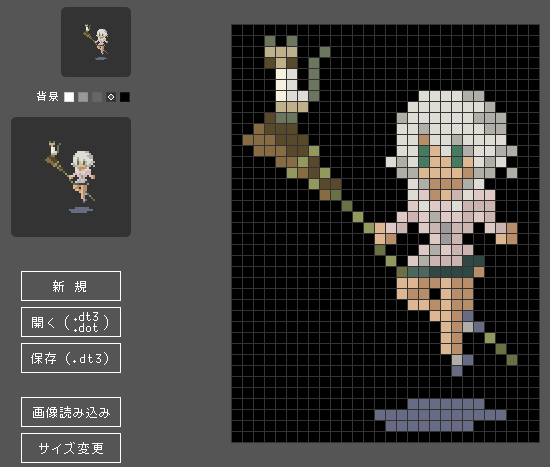Click the purple shadow on the canvas
Screen dimensions: 550x467
click(x=440, y=415)
